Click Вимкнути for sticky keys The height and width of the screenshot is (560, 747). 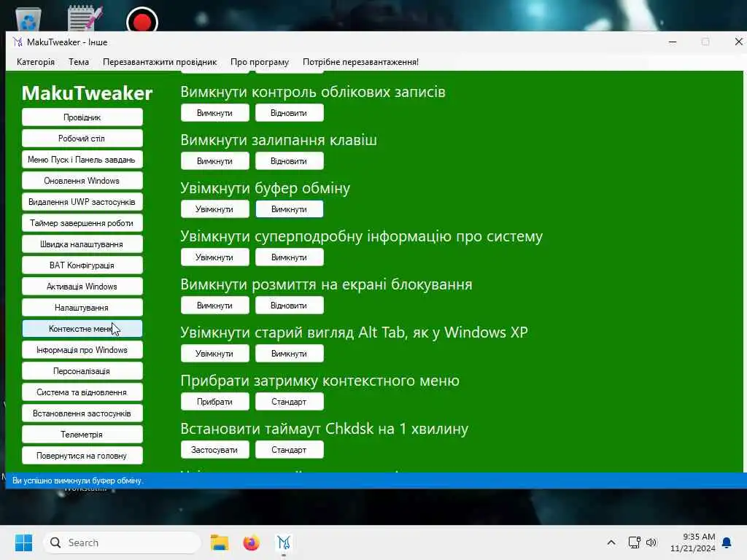[215, 161]
